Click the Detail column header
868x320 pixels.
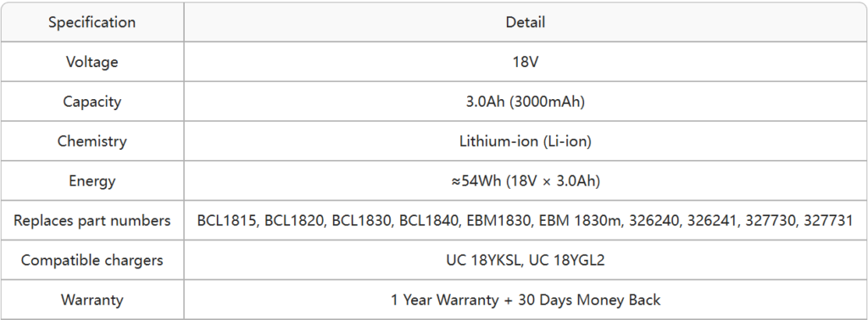526,22
